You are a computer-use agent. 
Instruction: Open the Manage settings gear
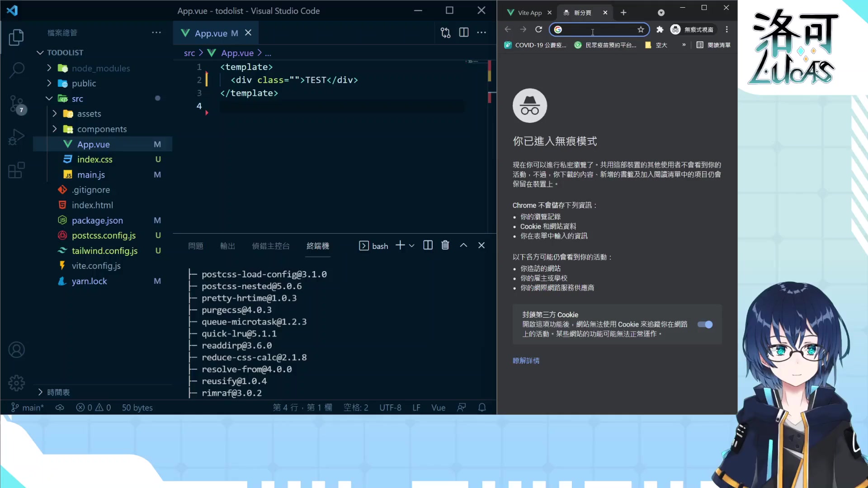click(17, 383)
